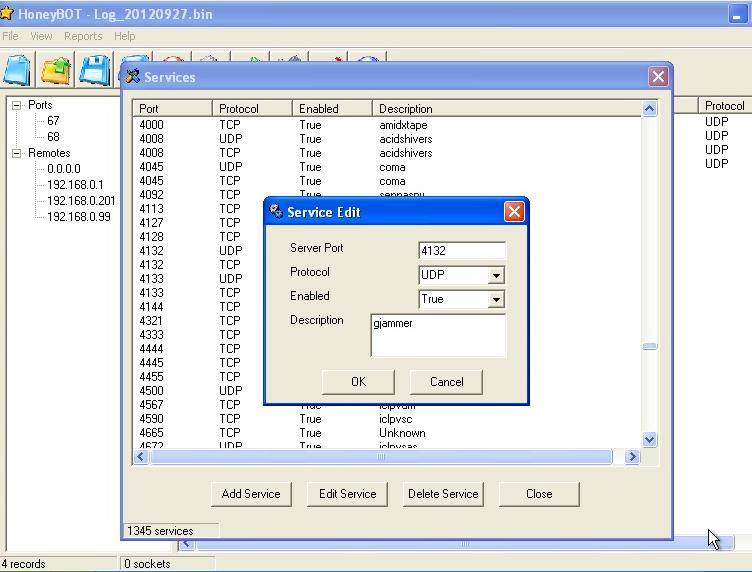Collapse the Remotes tree node

[x=17, y=154]
